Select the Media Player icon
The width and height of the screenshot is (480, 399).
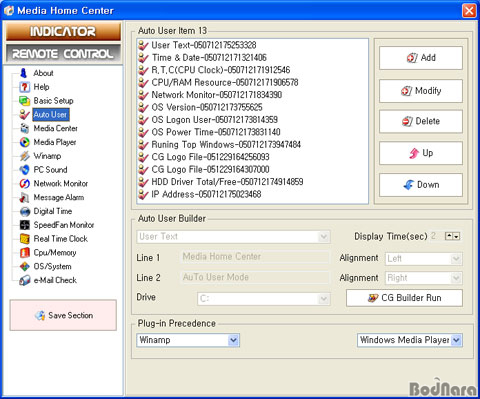pyautogui.click(x=24, y=142)
